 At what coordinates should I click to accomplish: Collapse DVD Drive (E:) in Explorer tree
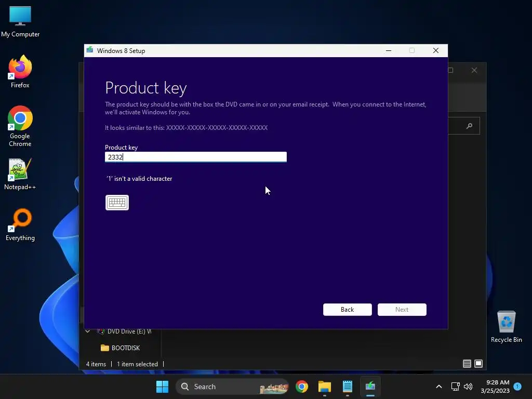(x=87, y=331)
